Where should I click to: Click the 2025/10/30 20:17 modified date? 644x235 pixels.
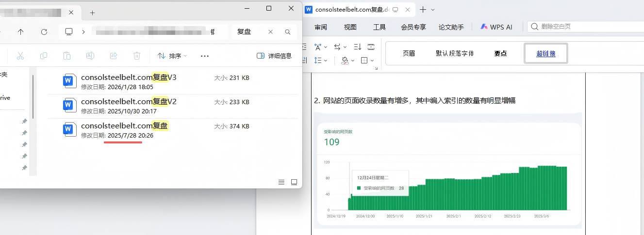coord(132,111)
